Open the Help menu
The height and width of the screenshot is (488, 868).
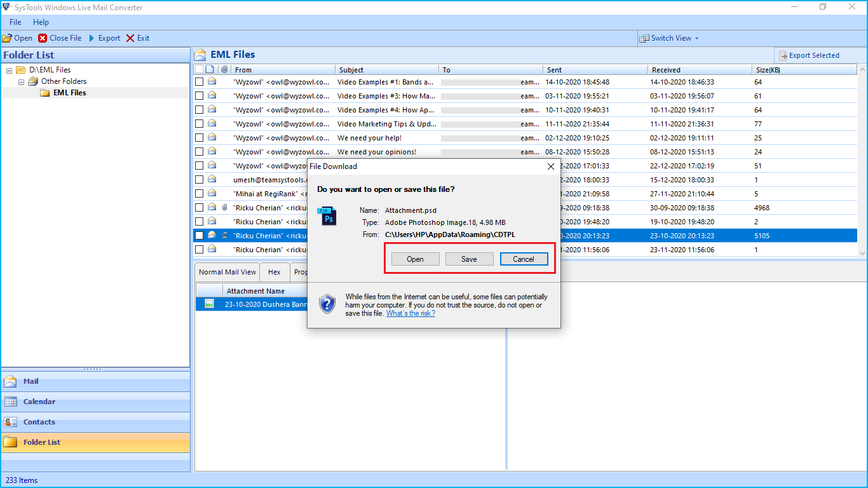point(41,22)
